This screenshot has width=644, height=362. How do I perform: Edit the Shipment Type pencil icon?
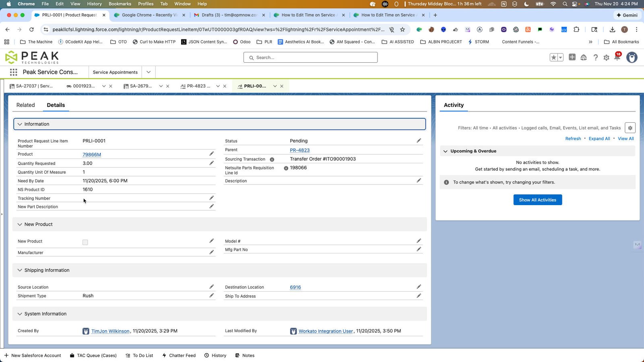coord(211,295)
